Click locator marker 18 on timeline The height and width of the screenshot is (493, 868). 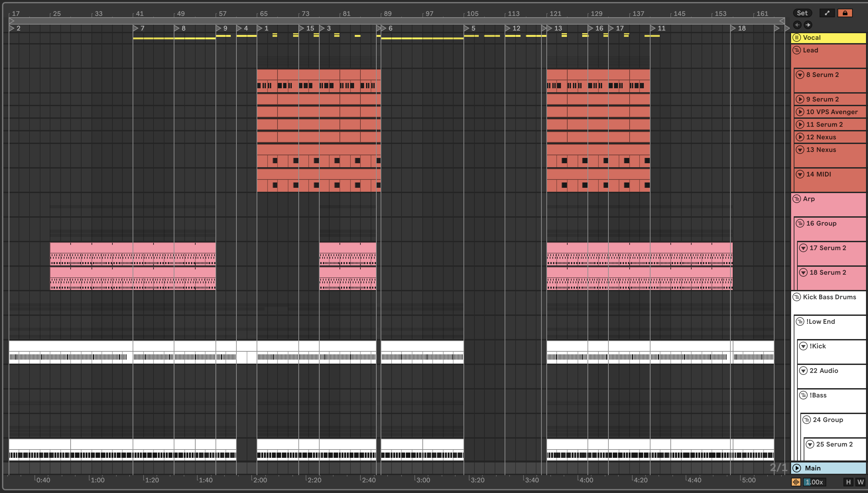[x=733, y=28]
